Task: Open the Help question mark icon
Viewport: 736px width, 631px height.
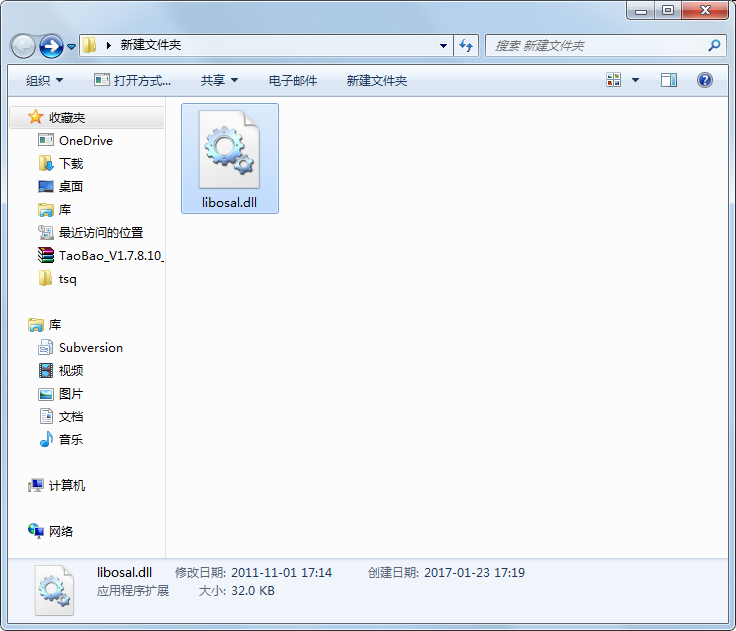Action: (704, 80)
